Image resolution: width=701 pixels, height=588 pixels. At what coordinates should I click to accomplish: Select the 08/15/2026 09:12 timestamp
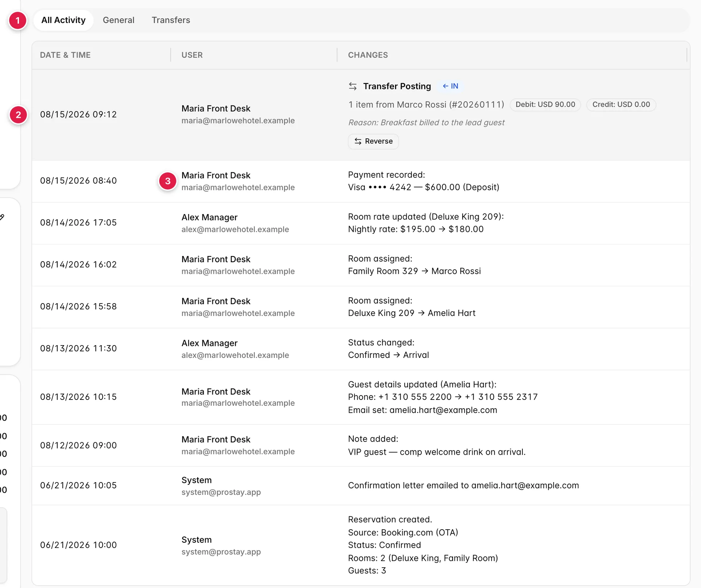(x=78, y=114)
